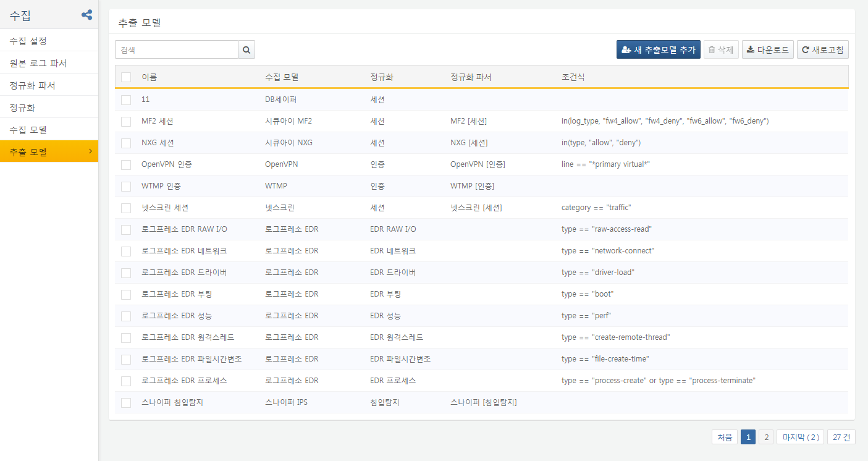Check the box for WTMP 인증
Image resolution: width=868 pixels, height=461 pixels.
(x=126, y=186)
